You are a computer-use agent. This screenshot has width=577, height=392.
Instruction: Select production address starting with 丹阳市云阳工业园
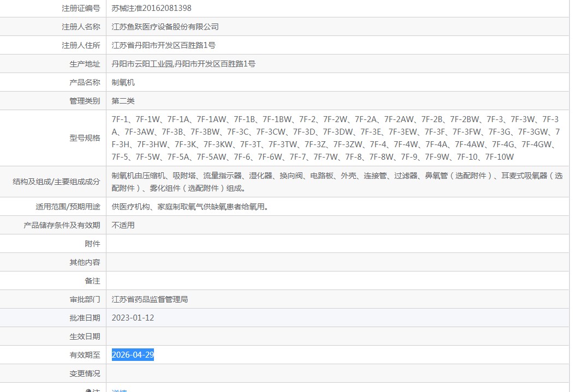[183, 64]
